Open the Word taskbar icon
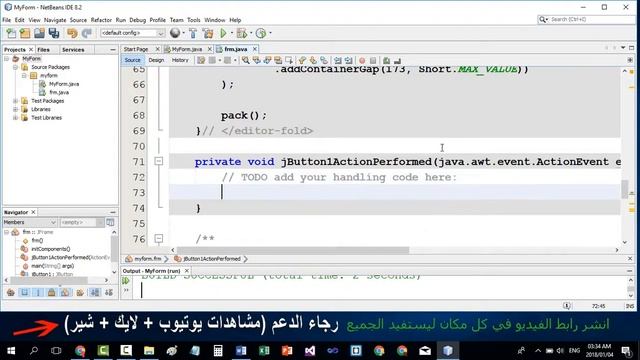The height and width of the screenshot is (360, 640). click(x=241, y=350)
